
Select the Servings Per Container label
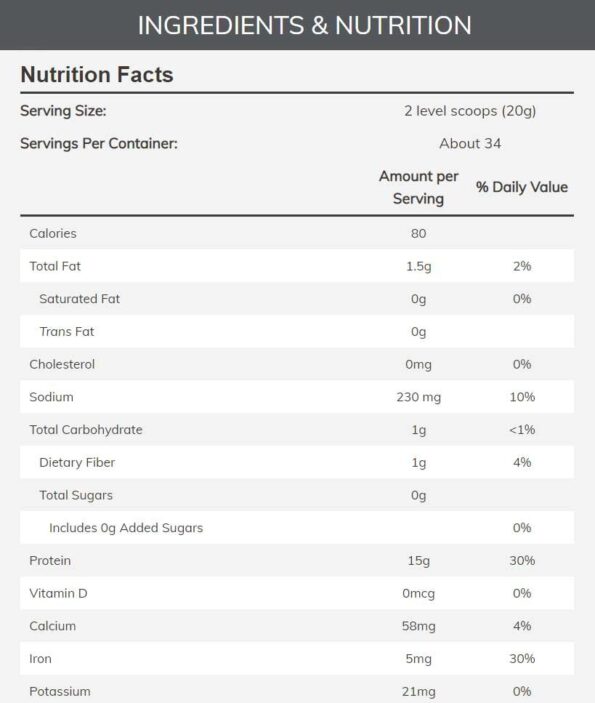(99, 143)
